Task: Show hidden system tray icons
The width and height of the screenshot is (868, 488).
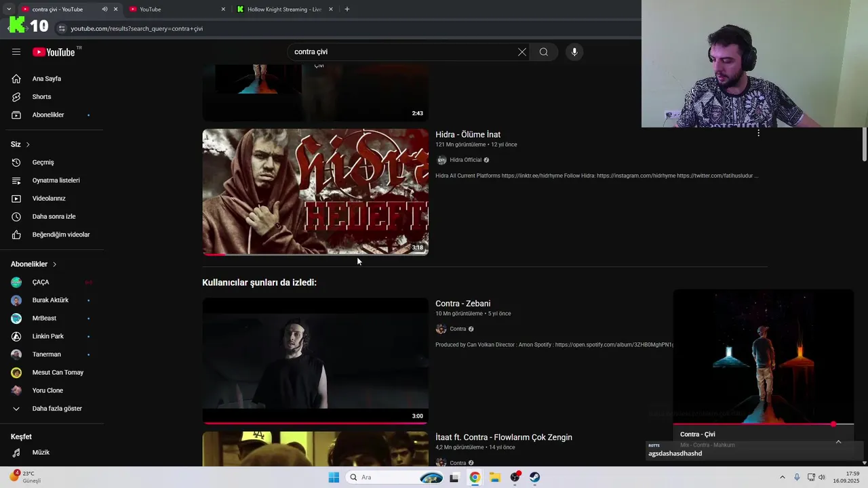Action: tap(782, 477)
